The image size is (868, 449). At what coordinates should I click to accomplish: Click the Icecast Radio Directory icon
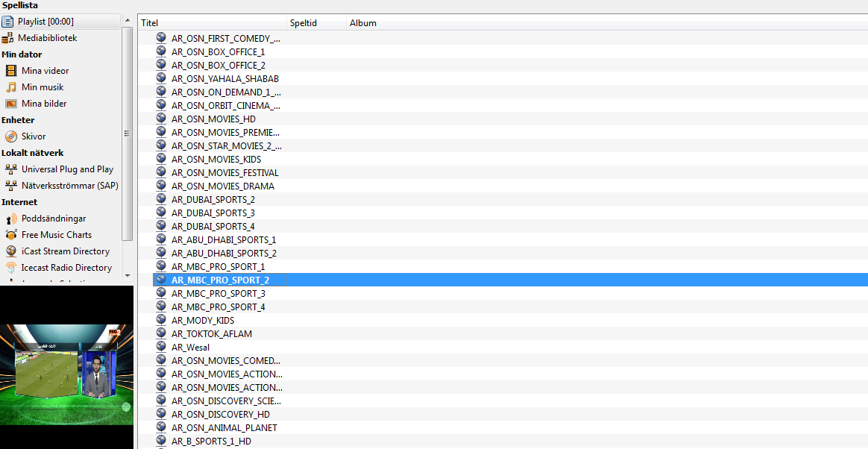[11, 268]
